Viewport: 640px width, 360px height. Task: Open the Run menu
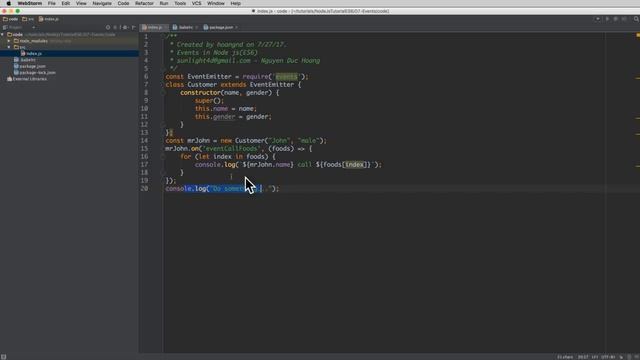[164, 3]
